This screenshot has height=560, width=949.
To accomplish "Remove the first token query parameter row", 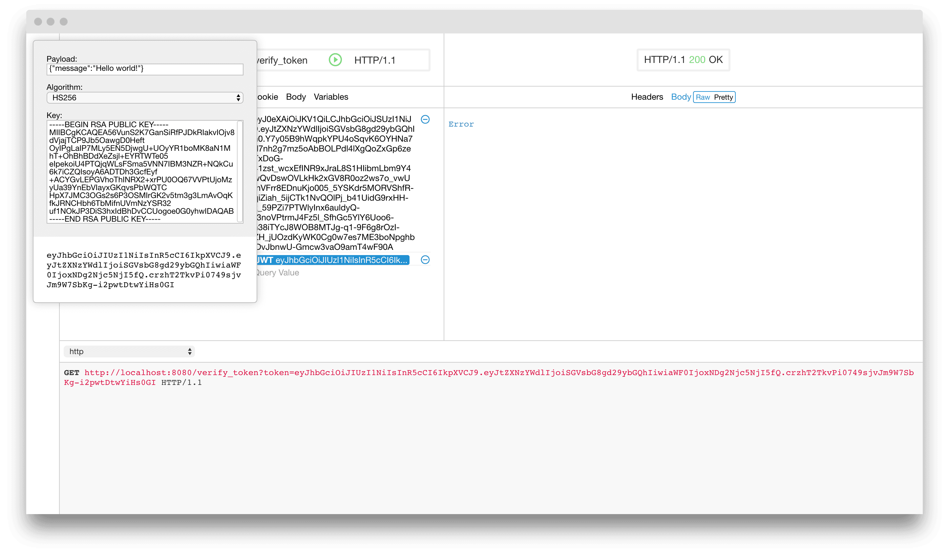I will (x=425, y=119).
